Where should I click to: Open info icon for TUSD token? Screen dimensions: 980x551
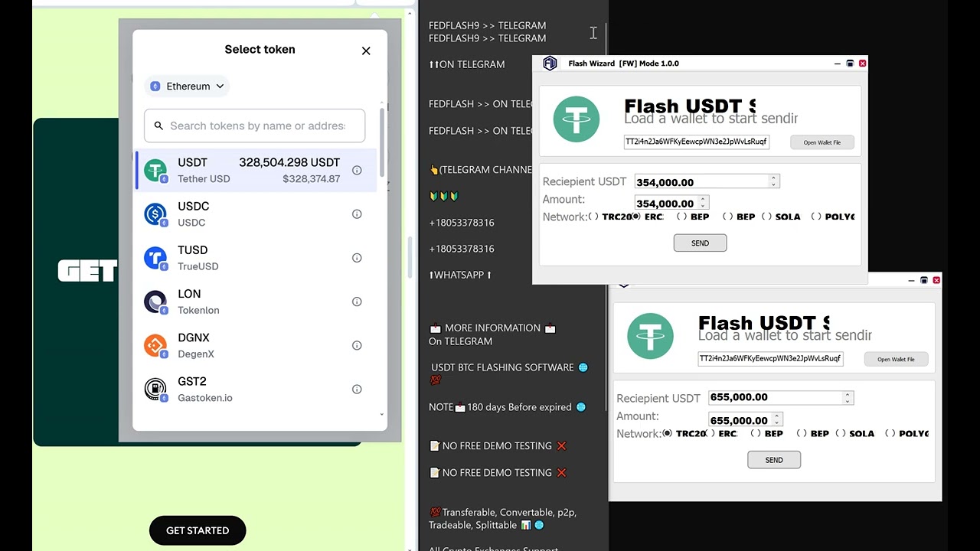(x=357, y=258)
